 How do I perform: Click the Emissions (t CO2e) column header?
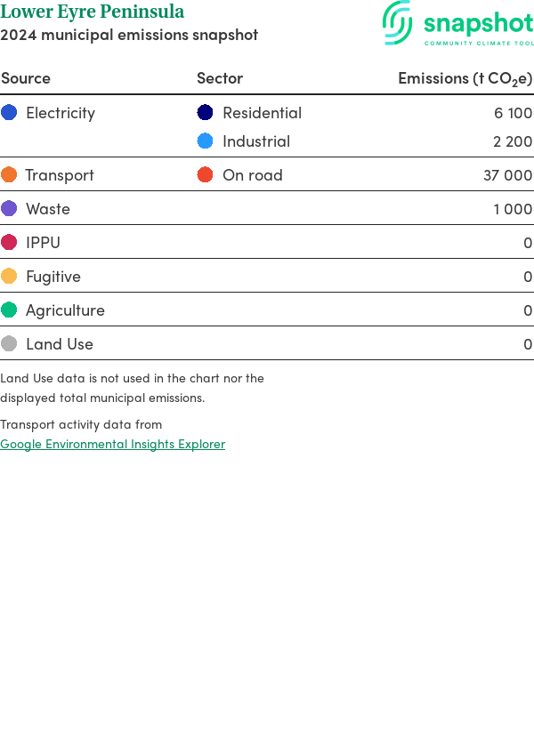[x=465, y=78]
